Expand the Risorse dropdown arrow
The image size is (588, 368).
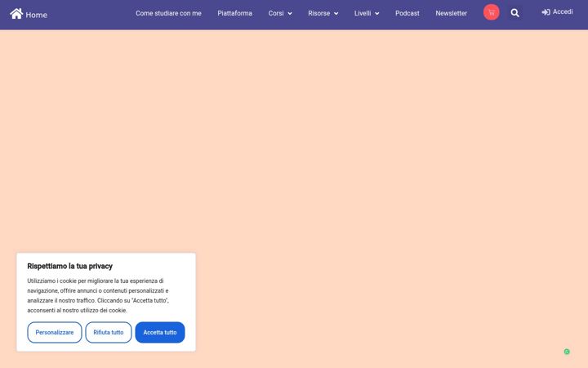(x=336, y=14)
